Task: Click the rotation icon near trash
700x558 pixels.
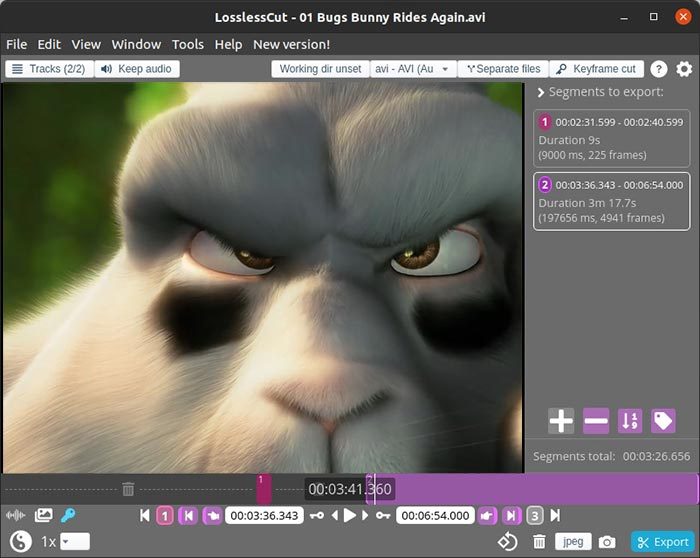Action: [x=508, y=542]
